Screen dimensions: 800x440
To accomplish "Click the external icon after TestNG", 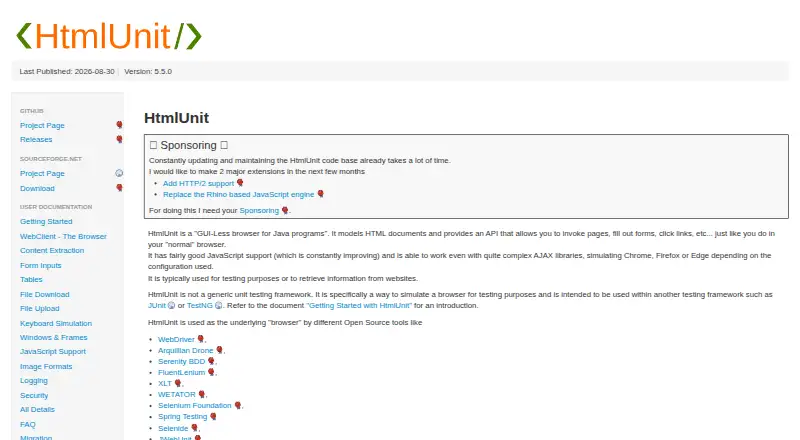I will coord(218,305).
